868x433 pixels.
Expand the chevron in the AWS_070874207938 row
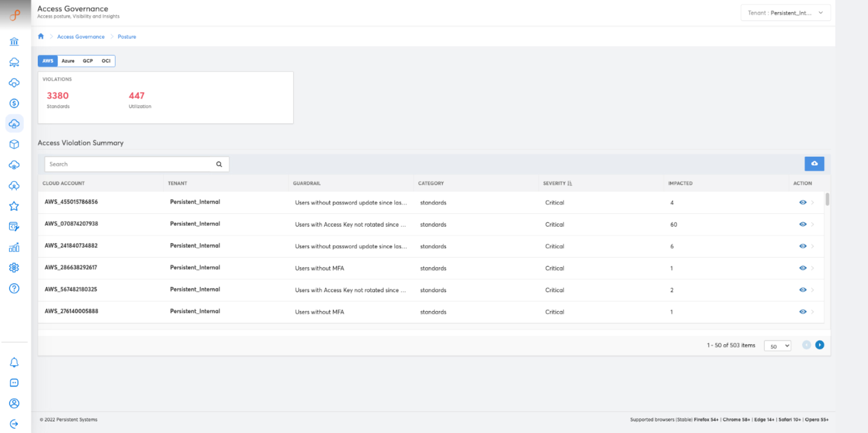point(812,225)
